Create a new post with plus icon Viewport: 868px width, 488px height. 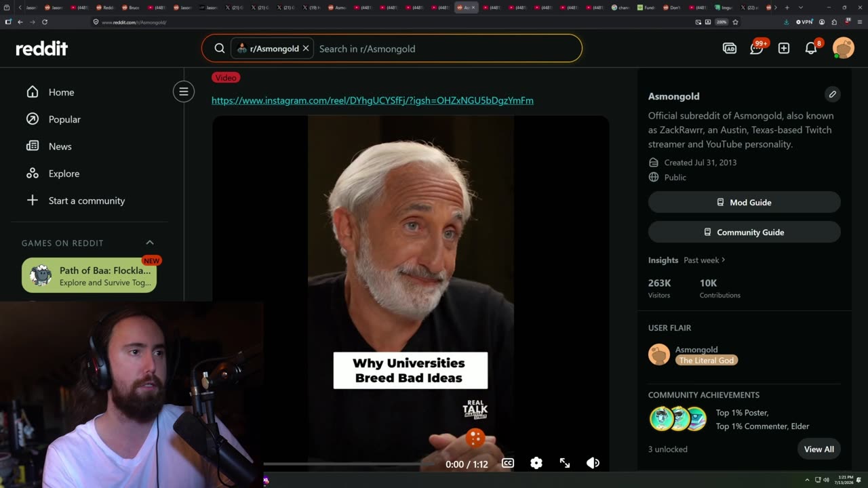(784, 48)
